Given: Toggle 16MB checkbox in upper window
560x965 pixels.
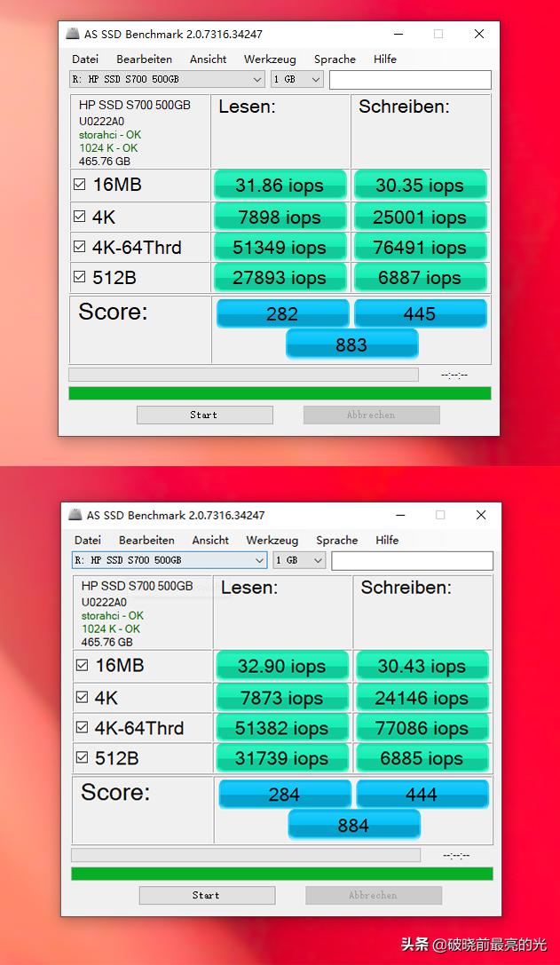Looking at the screenshot, I should pyautogui.click(x=79, y=184).
